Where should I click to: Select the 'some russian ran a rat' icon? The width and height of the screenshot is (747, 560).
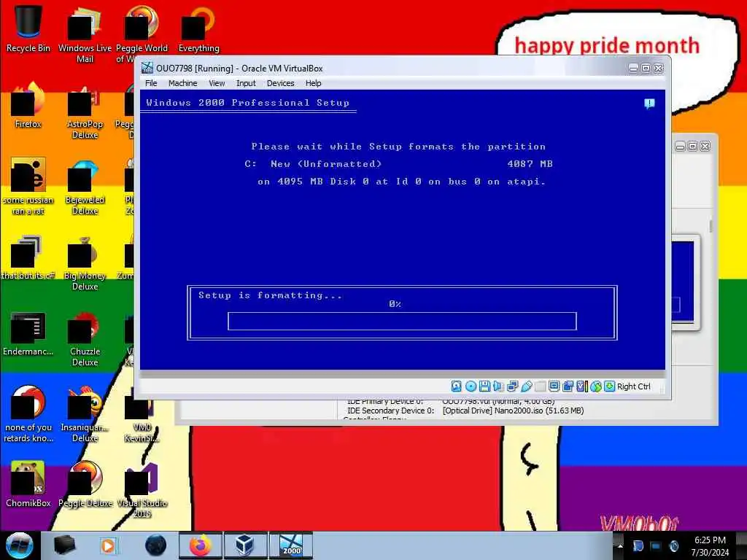point(28,187)
